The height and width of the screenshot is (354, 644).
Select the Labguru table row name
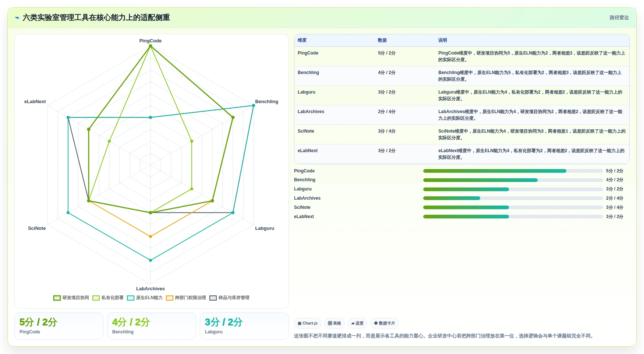point(307,92)
